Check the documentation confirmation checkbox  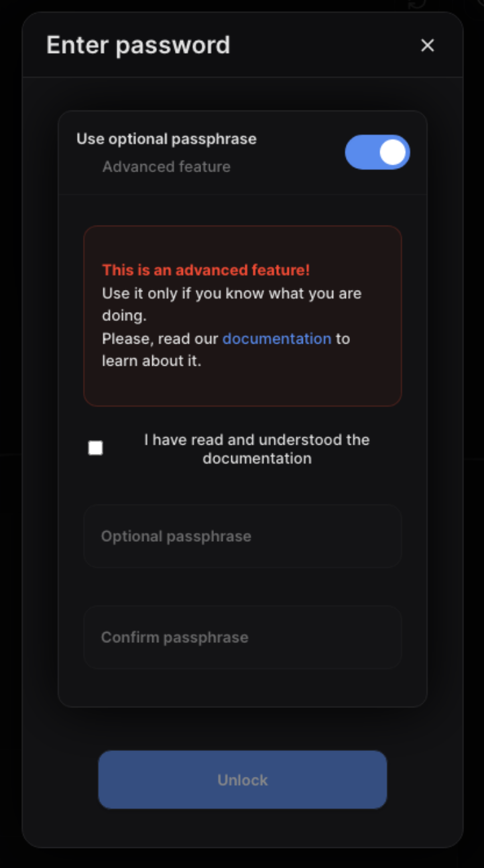coord(96,447)
